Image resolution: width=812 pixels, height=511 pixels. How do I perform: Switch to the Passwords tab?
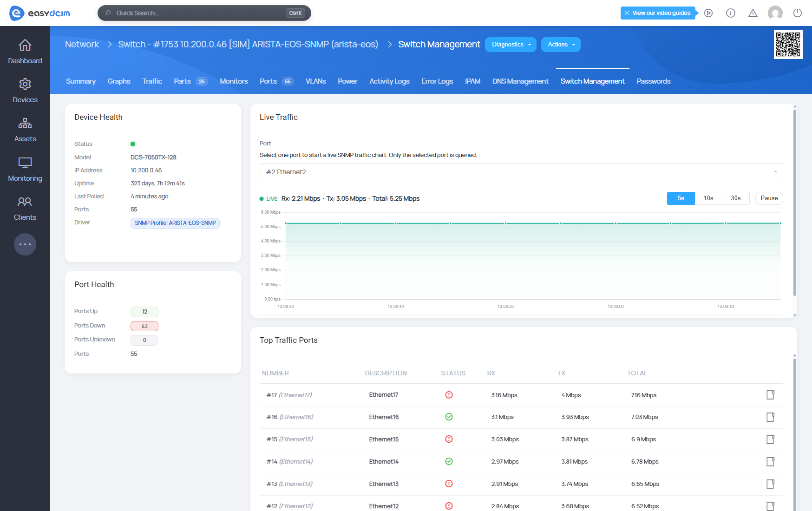click(654, 81)
